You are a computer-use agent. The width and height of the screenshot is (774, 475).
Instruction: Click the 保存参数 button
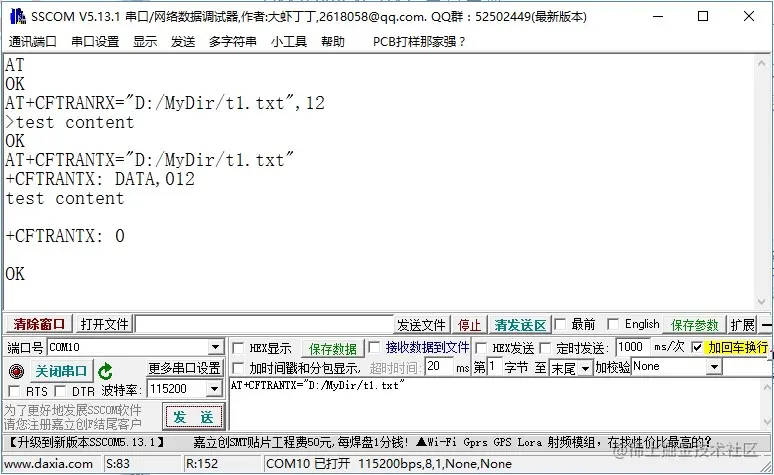694,325
